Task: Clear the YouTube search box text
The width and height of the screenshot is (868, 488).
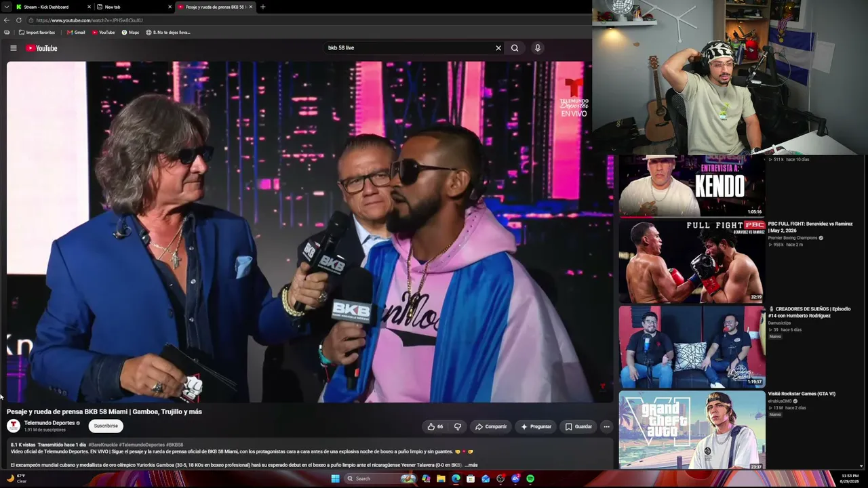Action: point(498,48)
